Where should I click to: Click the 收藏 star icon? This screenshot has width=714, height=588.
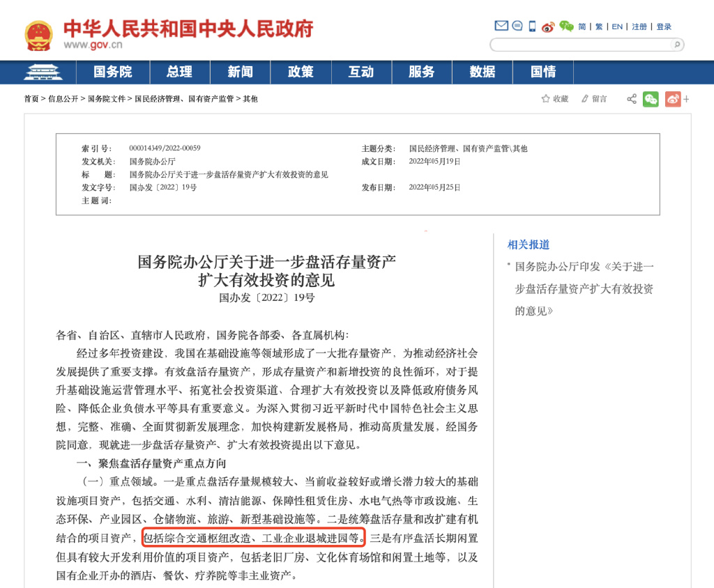545,99
